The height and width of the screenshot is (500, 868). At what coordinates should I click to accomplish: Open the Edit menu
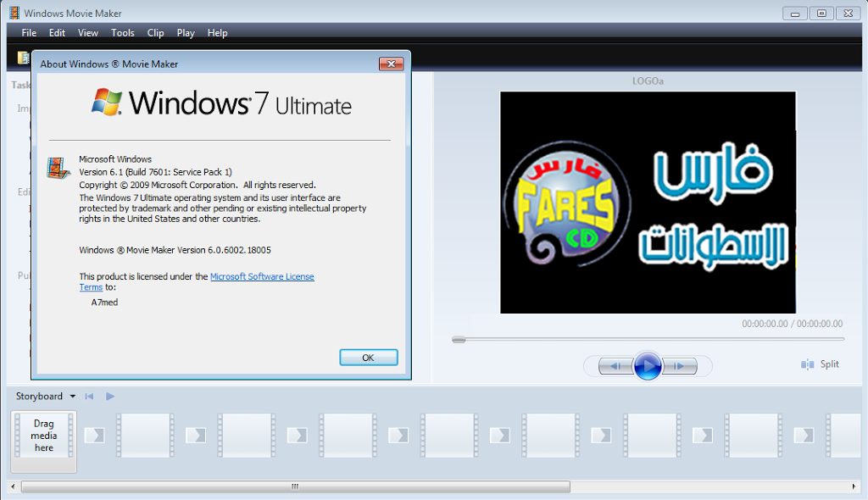[x=57, y=33]
